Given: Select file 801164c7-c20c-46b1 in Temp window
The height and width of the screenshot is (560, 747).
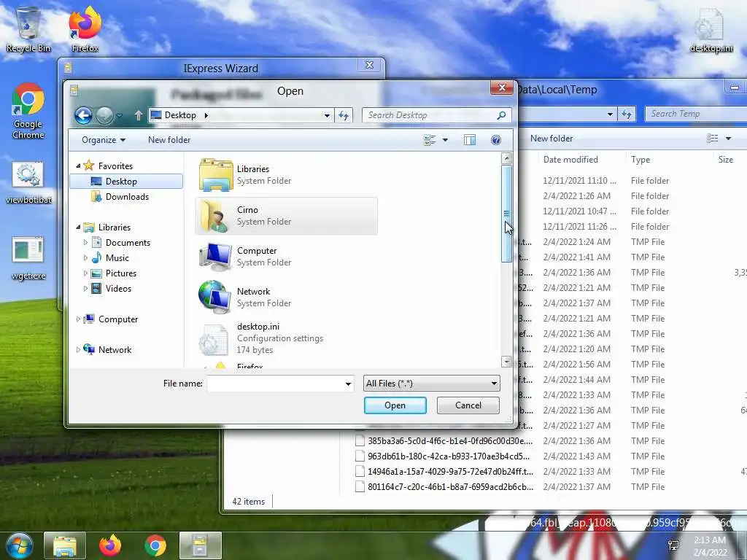Looking at the screenshot, I should [x=444, y=486].
